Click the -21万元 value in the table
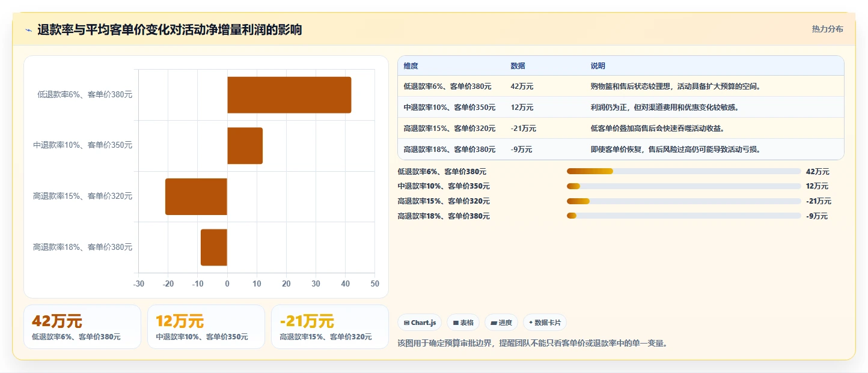Image resolution: width=868 pixels, height=373 pixels. click(523, 129)
